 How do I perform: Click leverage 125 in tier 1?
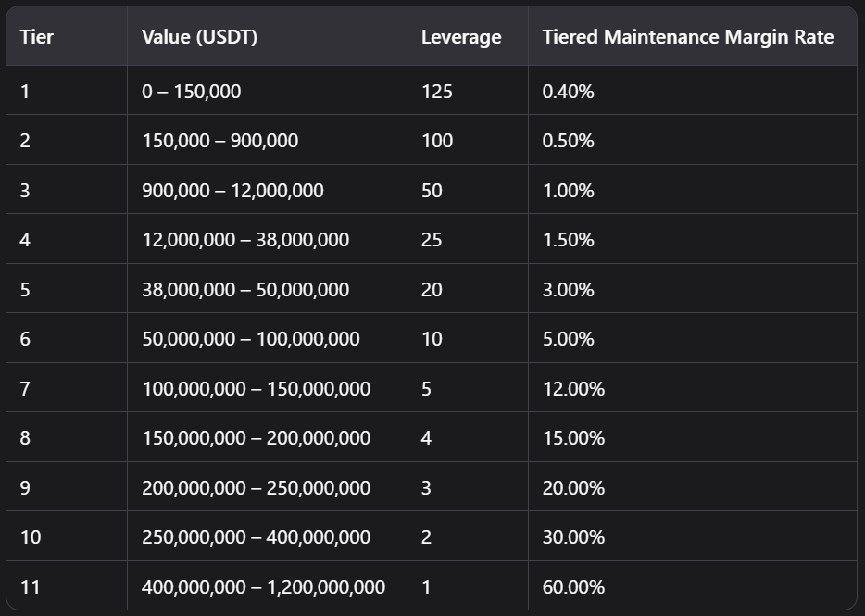click(x=436, y=91)
